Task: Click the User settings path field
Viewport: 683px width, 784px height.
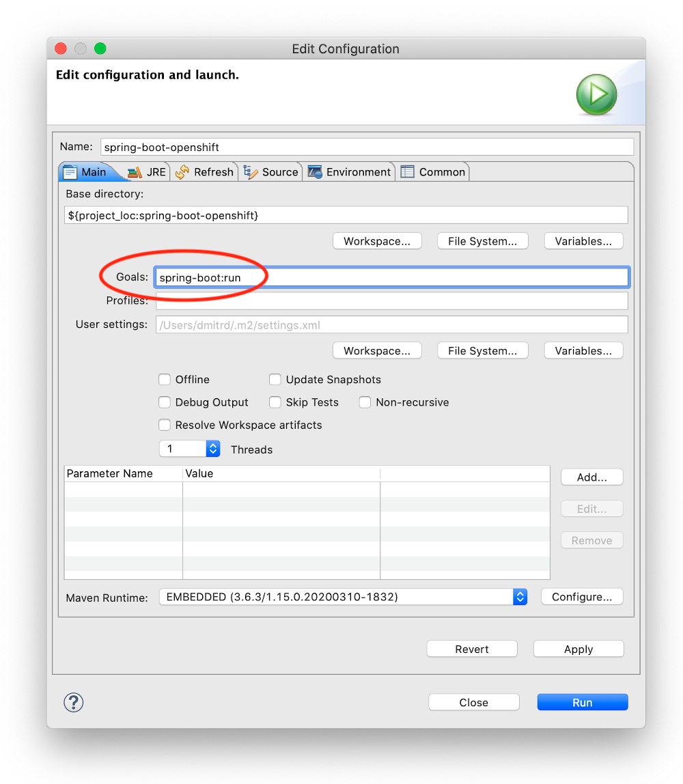Action: click(x=391, y=324)
